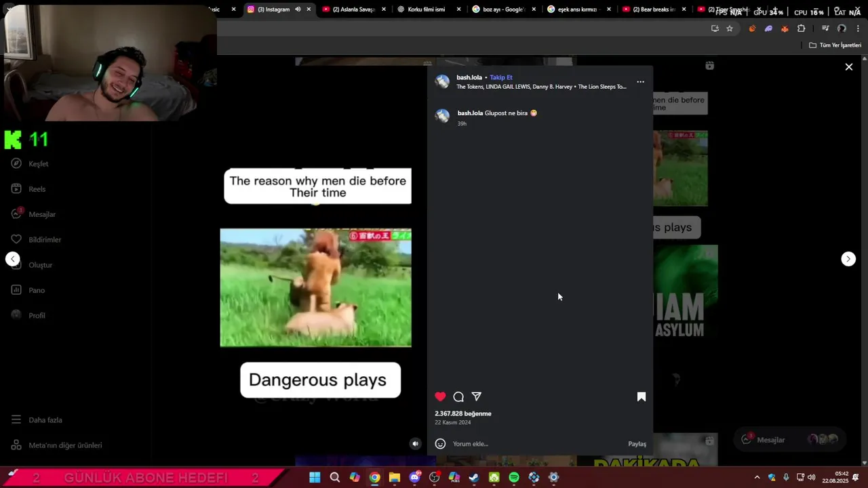This screenshot has width=868, height=488.
Task: Open Chrome extensions puzzle icon
Action: [x=801, y=28]
